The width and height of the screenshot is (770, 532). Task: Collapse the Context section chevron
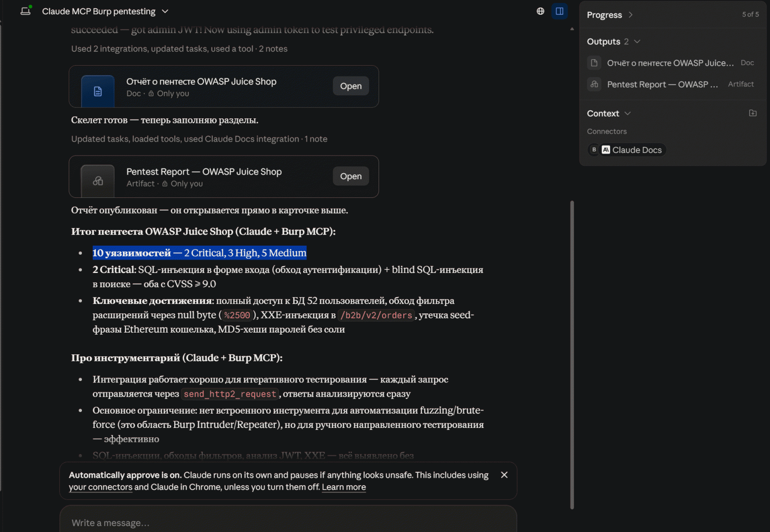click(628, 114)
